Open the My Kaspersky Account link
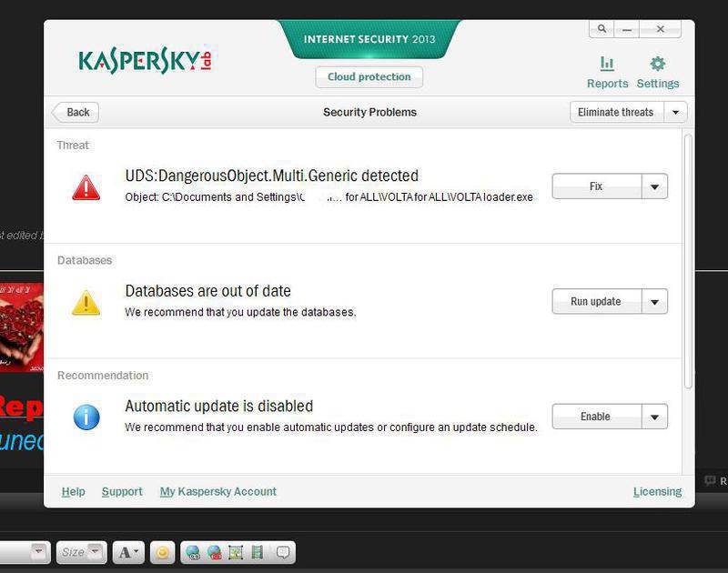 (217, 491)
